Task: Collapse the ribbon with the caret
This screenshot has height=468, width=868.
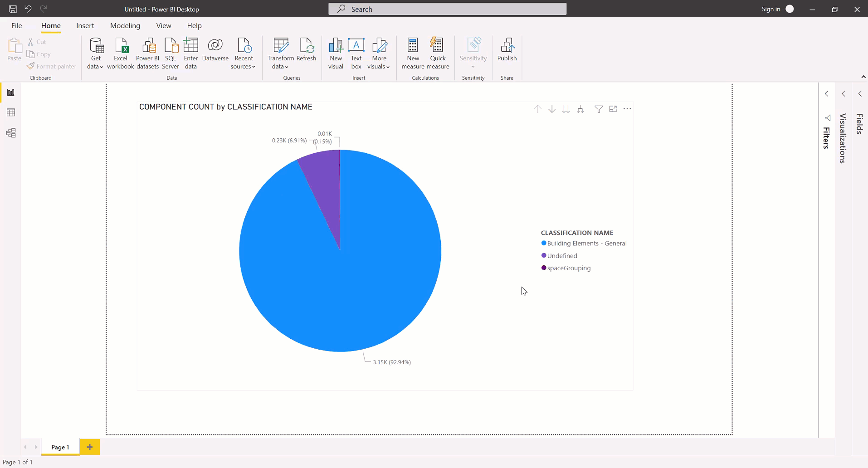Action: [863, 77]
